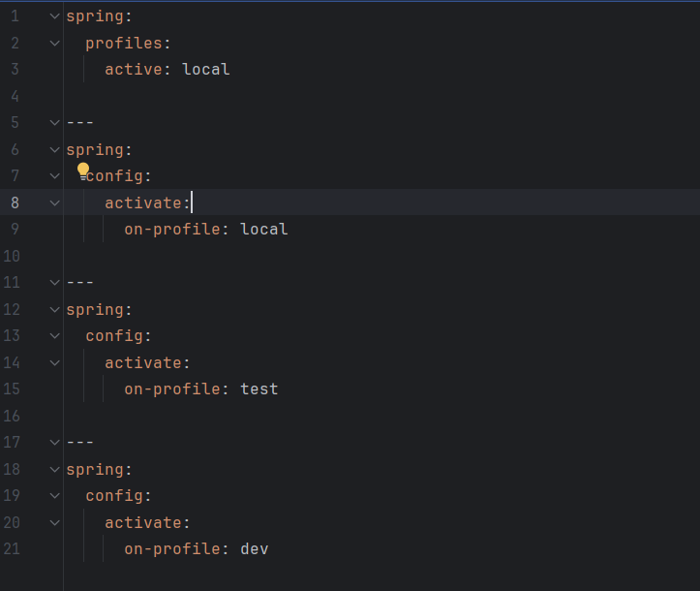Viewport: 700px width, 591px height.
Task: Click 'on-profile' key on line 9
Action: click(x=172, y=230)
